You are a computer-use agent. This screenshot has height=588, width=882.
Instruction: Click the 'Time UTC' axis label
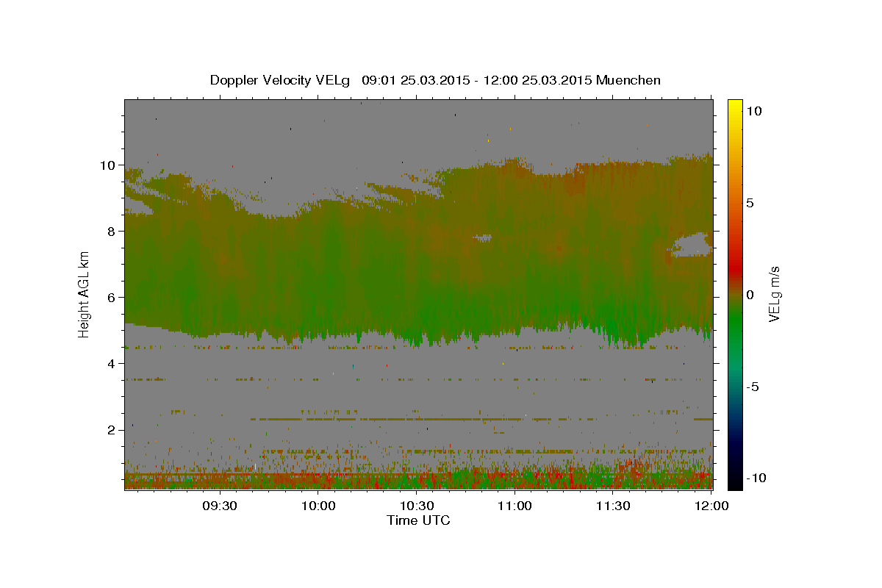click(418, 520)
